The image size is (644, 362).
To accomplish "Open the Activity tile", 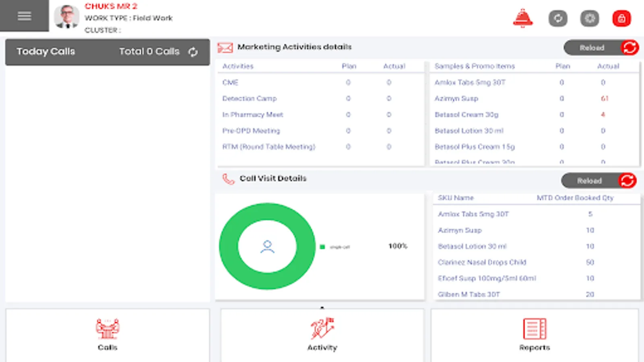I will [322, 335].
